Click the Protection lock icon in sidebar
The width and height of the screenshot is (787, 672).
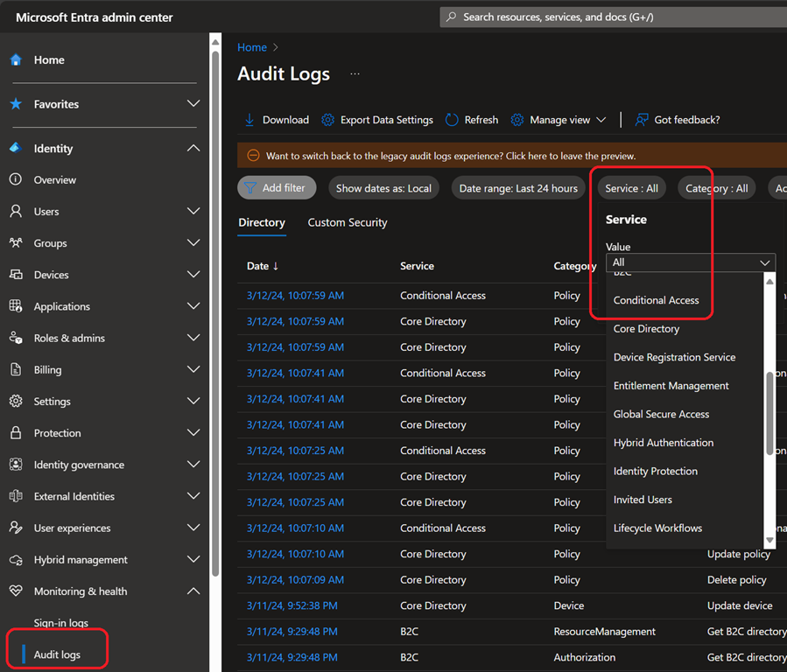(x=16, y=433)
